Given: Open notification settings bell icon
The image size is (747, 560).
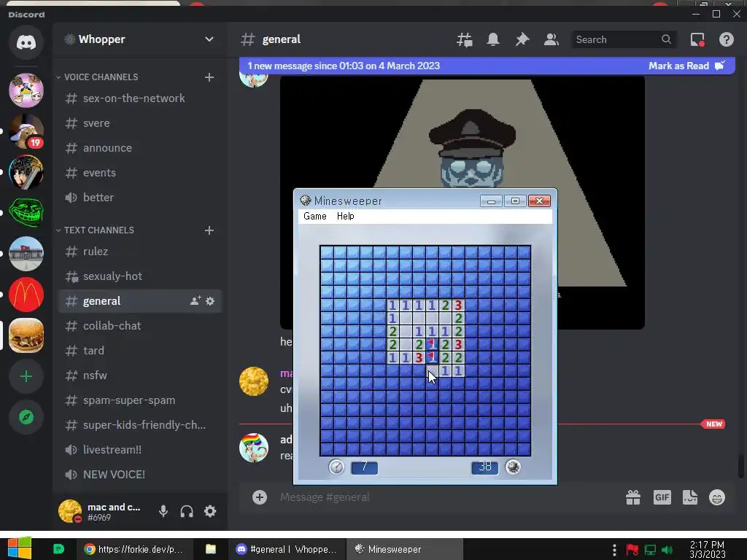Looking at the screenshot, I should [493, 39].
